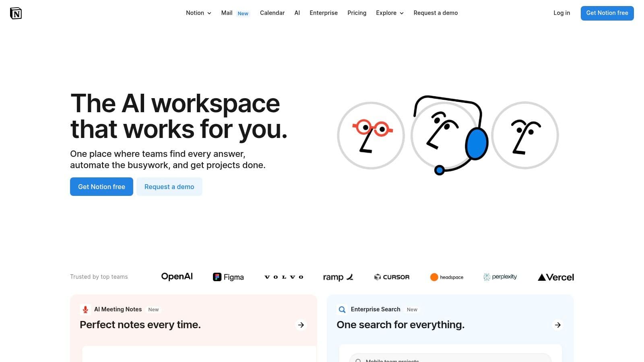
Task: Open the arrow on the One search card
Action: coord(557,325)
